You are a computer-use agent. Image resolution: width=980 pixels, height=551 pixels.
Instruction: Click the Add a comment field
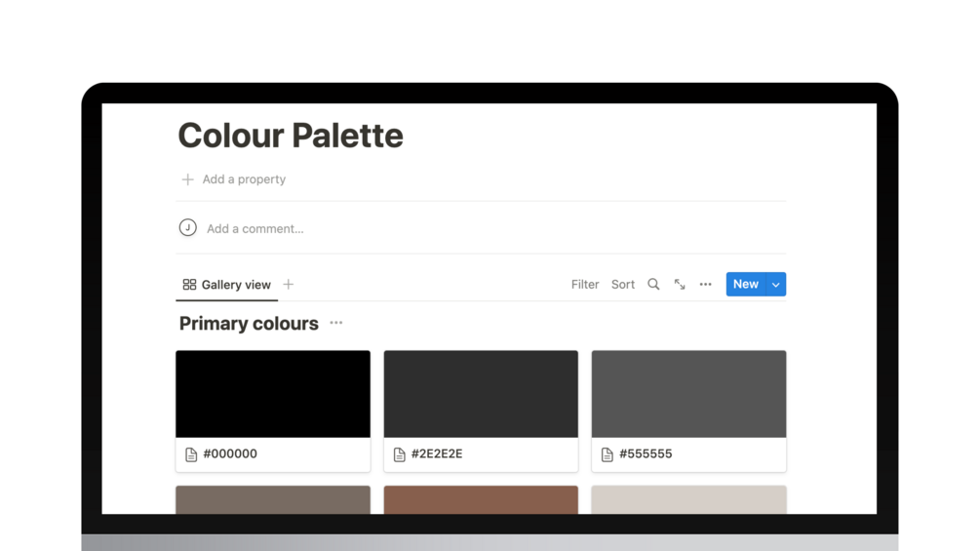point(255,229)
